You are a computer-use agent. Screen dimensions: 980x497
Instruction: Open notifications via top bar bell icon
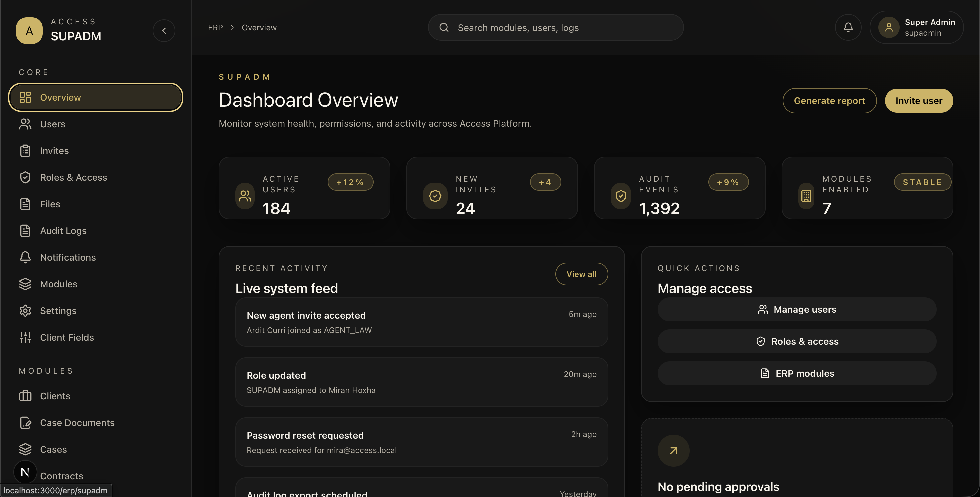coord(848,27)
